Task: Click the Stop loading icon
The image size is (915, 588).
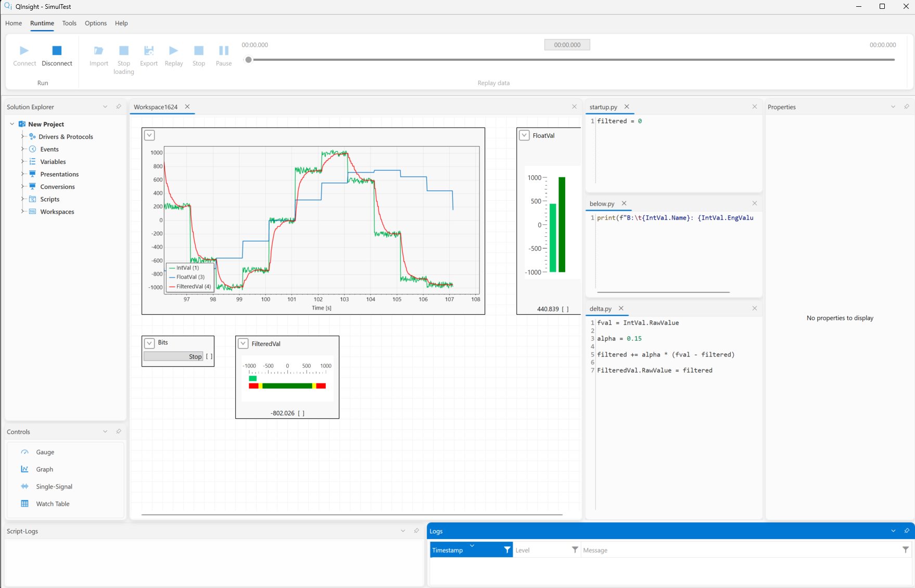Action: coord(124,50)
